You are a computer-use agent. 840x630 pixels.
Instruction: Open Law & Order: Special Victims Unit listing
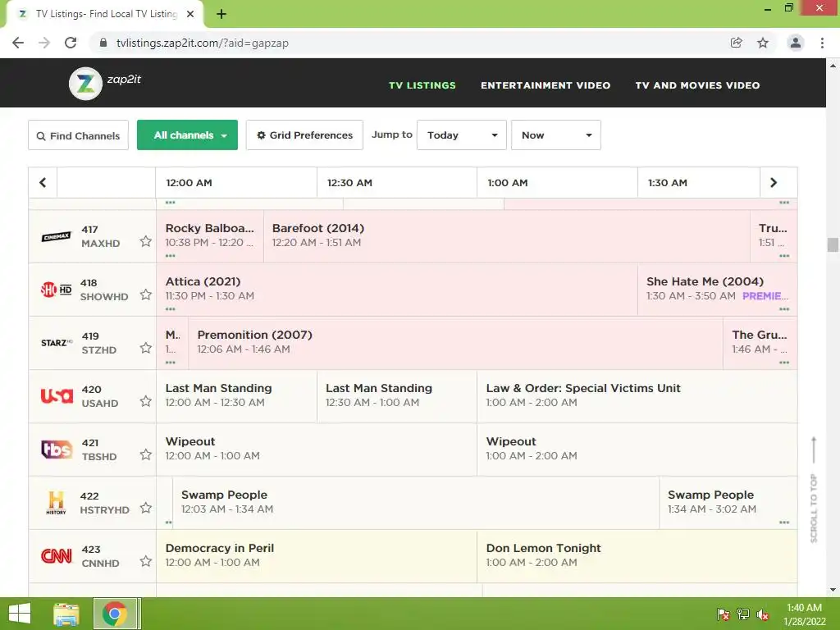coord(637,396)
